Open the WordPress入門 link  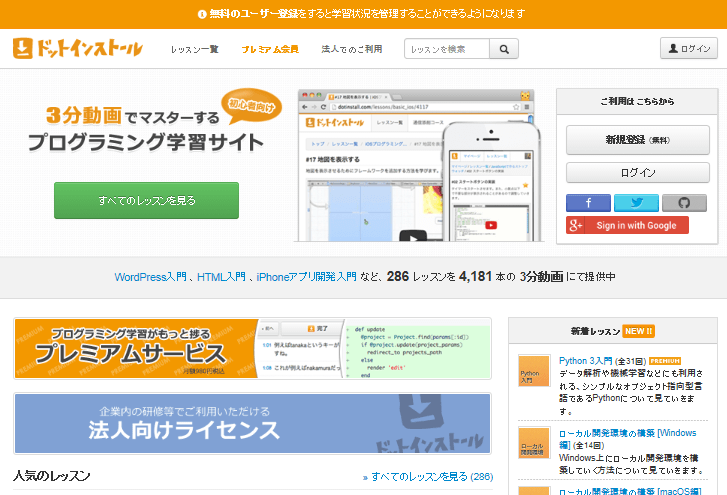point(151,277)
